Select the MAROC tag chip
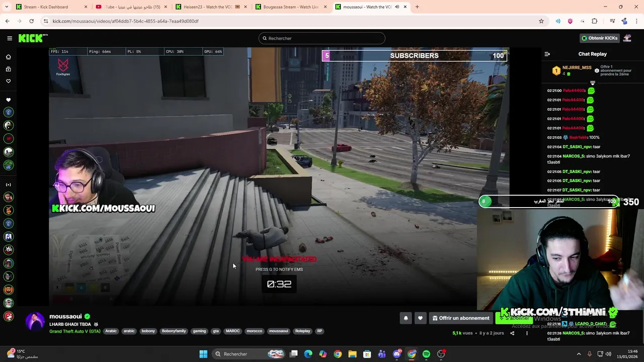Screen dimensions: 644x362 pyautogui.click(x=232, y=331)
